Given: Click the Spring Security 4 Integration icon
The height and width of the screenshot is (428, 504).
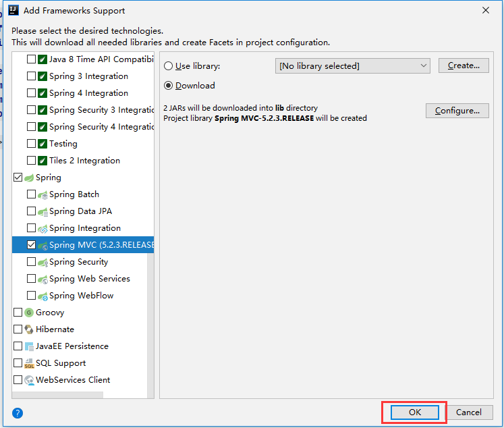Looking at the screenshot, I should point(43,127).
